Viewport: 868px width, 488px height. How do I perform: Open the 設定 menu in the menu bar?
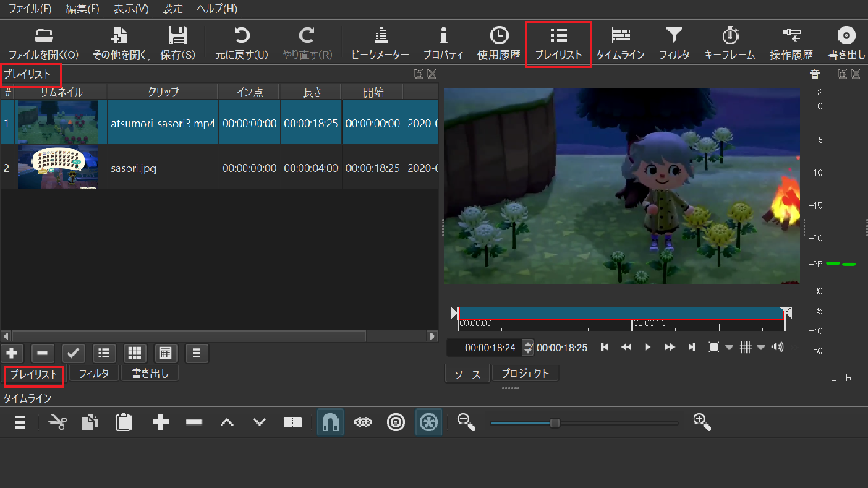point(173,9)
